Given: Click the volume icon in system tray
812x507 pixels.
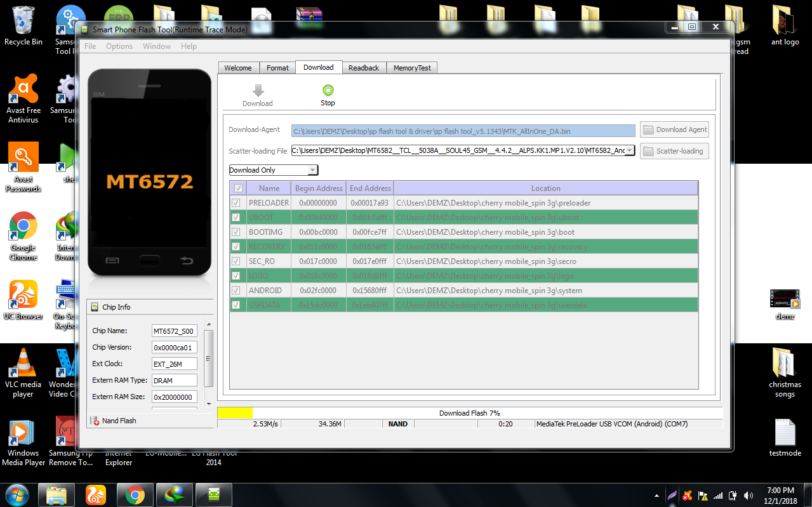Looking at the screenshot, I should (x=748, y=496).
